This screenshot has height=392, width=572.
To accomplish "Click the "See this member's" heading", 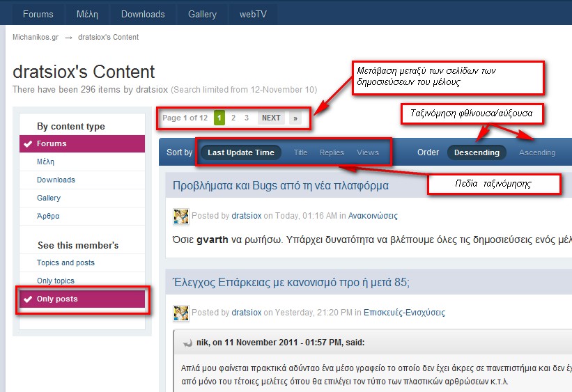I will coord(78,245).
